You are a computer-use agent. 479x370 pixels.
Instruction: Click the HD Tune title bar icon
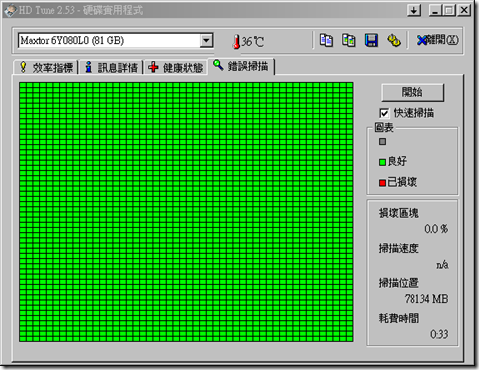[x=10, y=10]
